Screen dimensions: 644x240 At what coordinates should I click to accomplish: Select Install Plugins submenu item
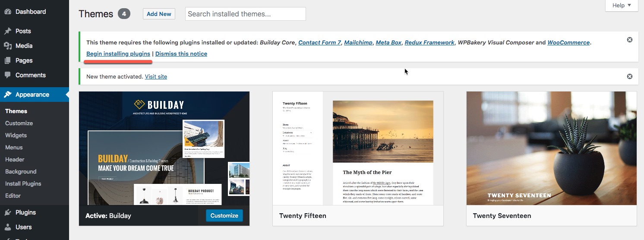(23, 183)
